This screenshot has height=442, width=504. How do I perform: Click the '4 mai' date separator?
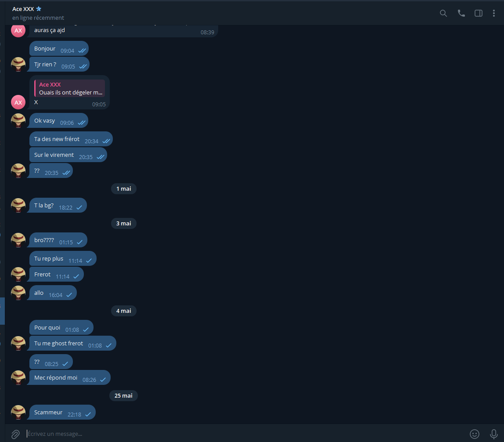click(x=123, y=311)
